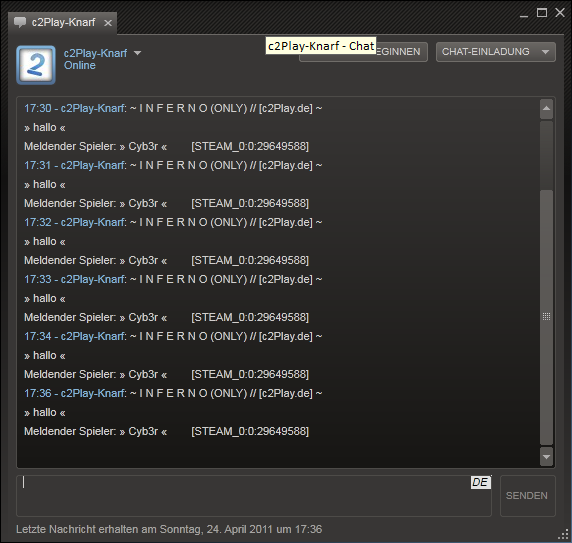Click the speech bubble icon on the tab
572x543 pixels.
pyautogui.click(x=20, y=23)
